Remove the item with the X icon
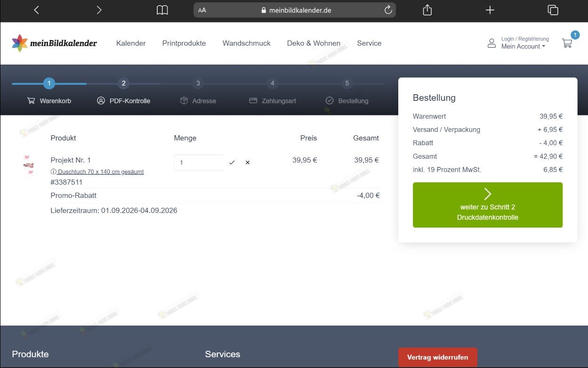The width and height of the screenshot is (588, 368). (248, 163)
